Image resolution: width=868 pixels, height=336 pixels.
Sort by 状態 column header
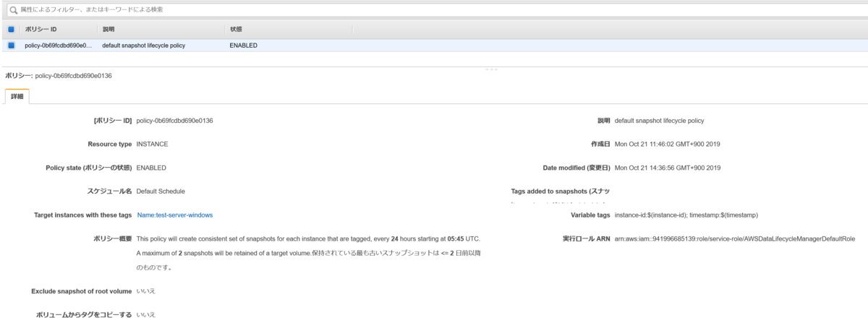pos(236,29)
